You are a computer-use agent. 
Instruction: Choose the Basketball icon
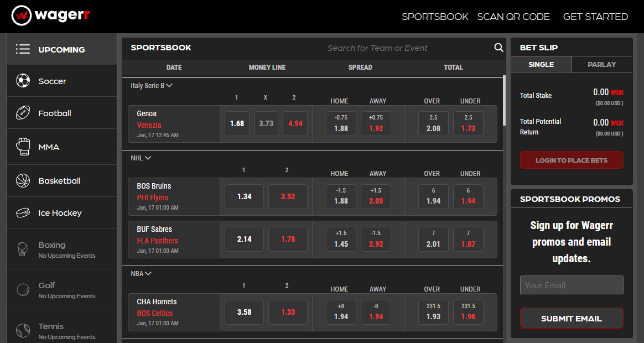pos(23,181)
